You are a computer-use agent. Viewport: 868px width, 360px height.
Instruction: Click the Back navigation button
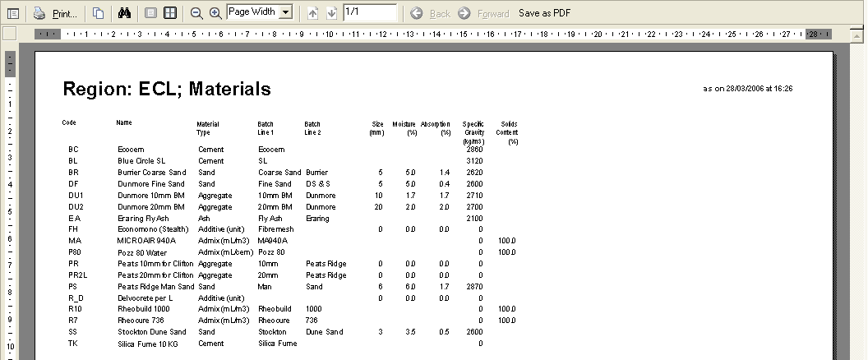pos(431,13)
